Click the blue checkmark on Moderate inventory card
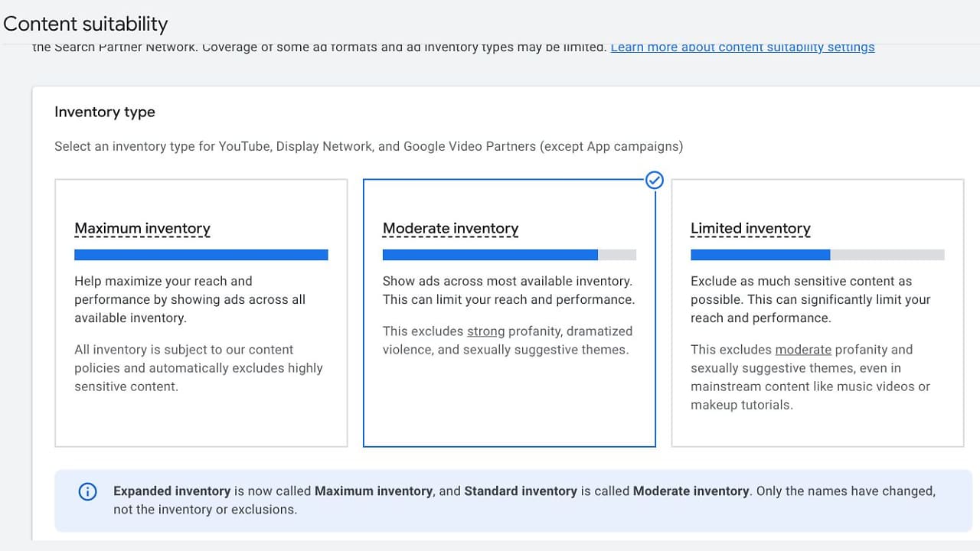 click(x=655, y=181)
